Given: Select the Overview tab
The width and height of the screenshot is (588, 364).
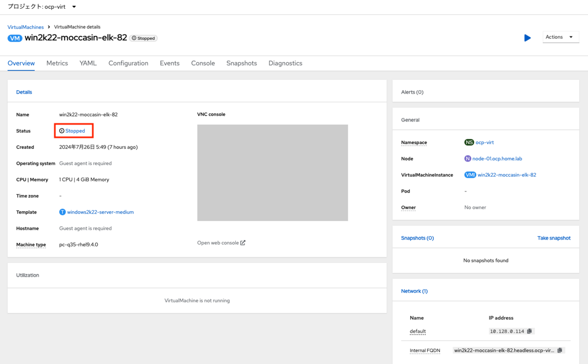Looking at the screenshot, I should coord(21,63).
